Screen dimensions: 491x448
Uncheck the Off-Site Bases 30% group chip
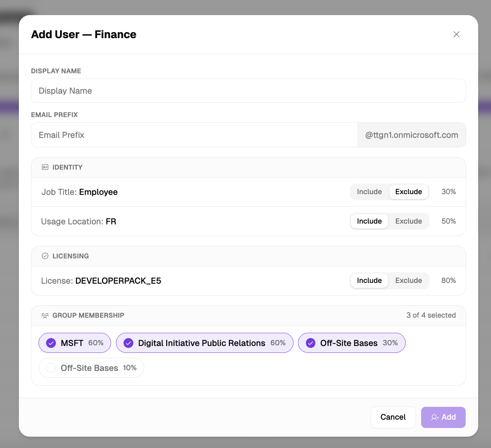pyautogui.click(x=352, y=343)
